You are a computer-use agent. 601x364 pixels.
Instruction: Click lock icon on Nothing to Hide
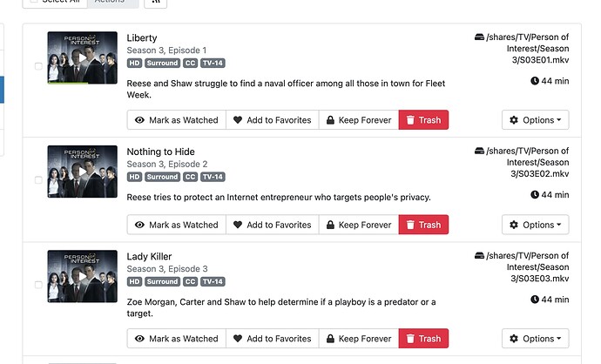pyautogui.click(x=330, y=225)
